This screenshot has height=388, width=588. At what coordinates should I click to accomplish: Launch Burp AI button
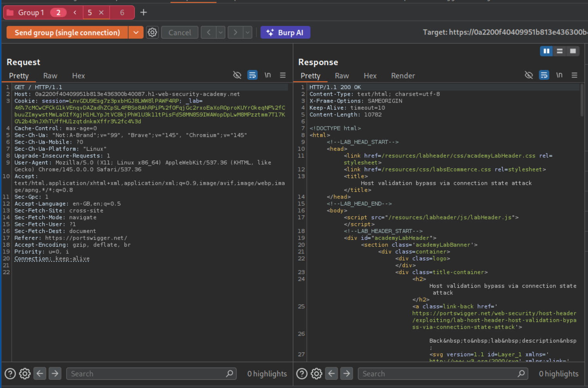[285, 32]
